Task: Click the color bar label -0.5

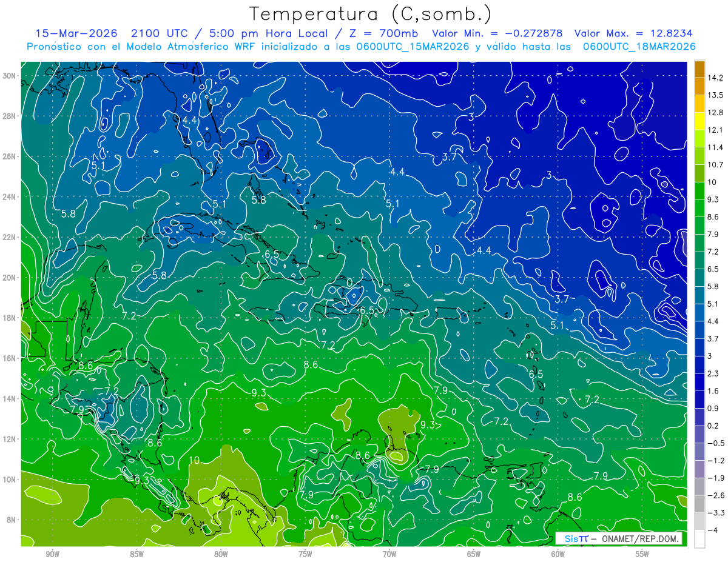Action: (x=716, y=443)
